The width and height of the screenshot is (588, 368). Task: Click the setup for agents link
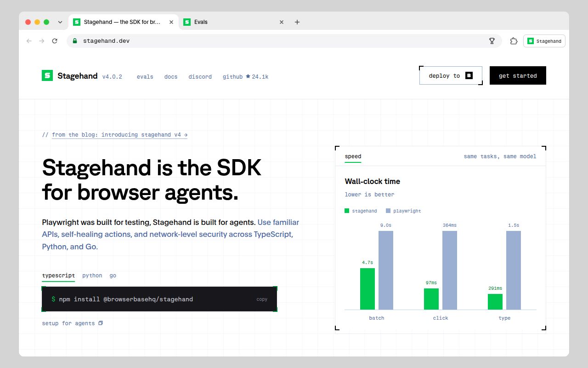(x=68, y=323)
